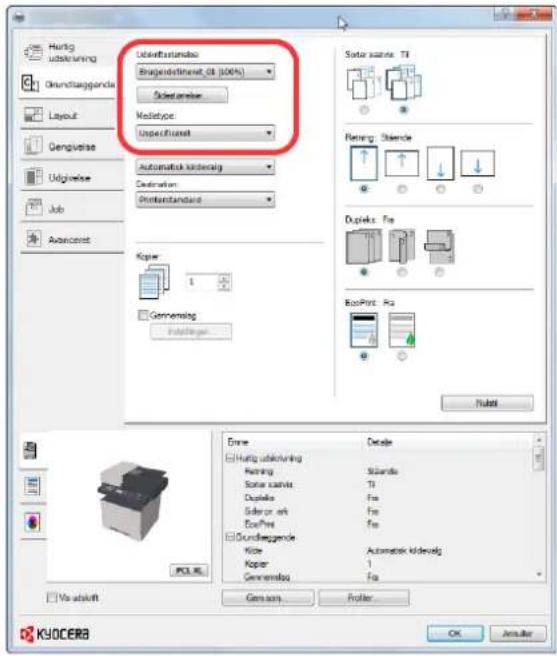Select the radio under landscape orientation
557x656 pixels.
[402, 189]
